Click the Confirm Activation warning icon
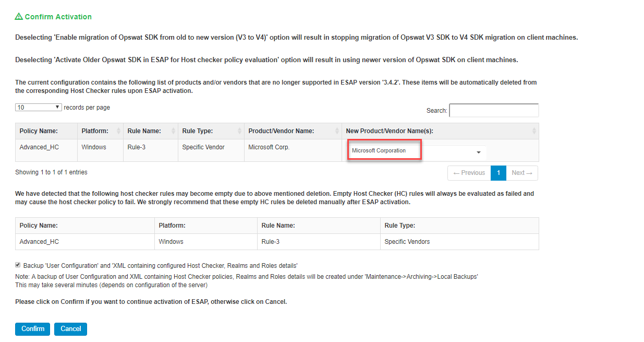 (x=19, y=17)
